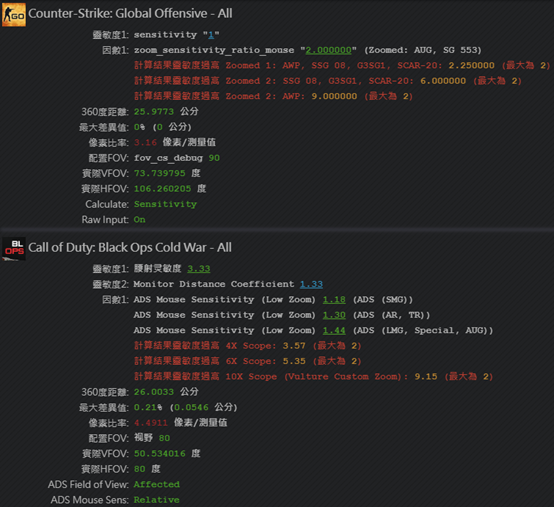Image resolution: width=554 pixels, height=507 pixels.
Task: Click the pixel ratio value 4.4911
Action: tap(151, 423)
